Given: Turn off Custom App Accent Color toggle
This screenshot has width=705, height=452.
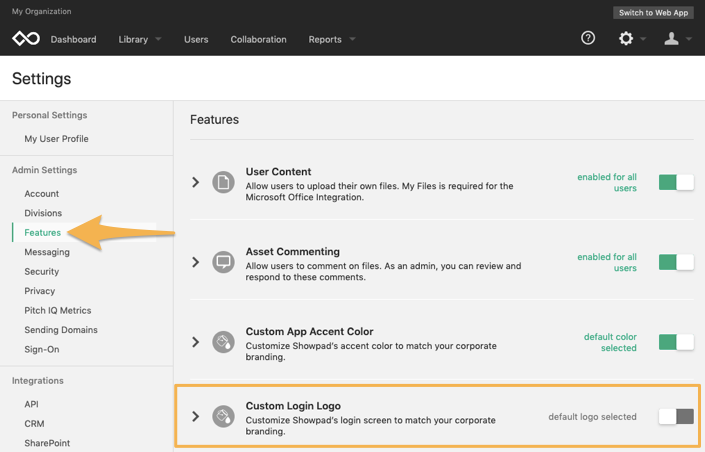Looking at the screenshot, I should pos(676,342).
